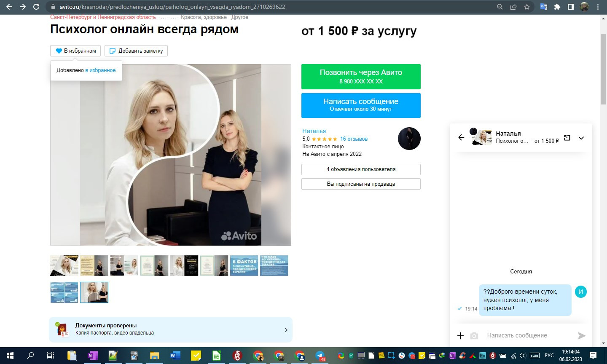Click 'Добавить заметку' button
This screenshot has height=364, width=607.
pyautogui.click(x=136, y=51)
